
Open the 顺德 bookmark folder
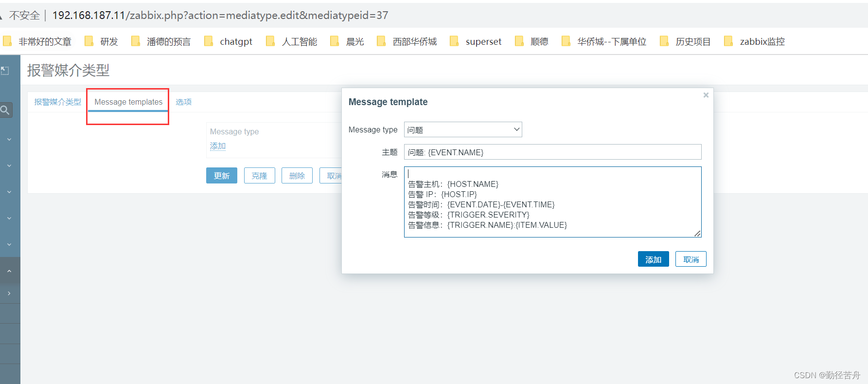coord(532,41)
